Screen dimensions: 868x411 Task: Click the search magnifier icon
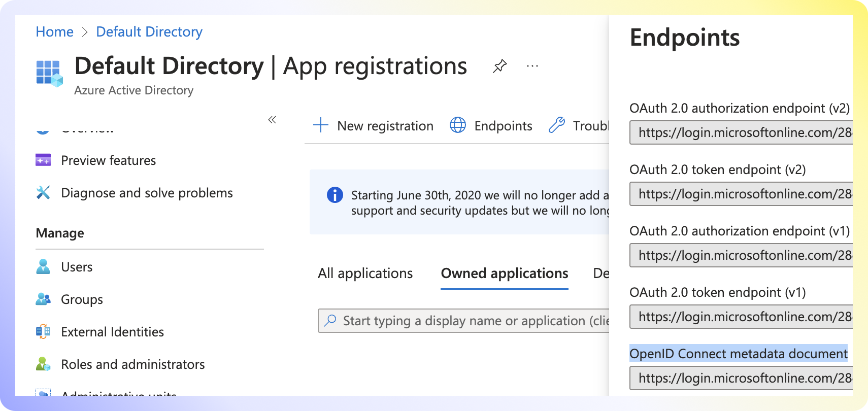(330, 320)
